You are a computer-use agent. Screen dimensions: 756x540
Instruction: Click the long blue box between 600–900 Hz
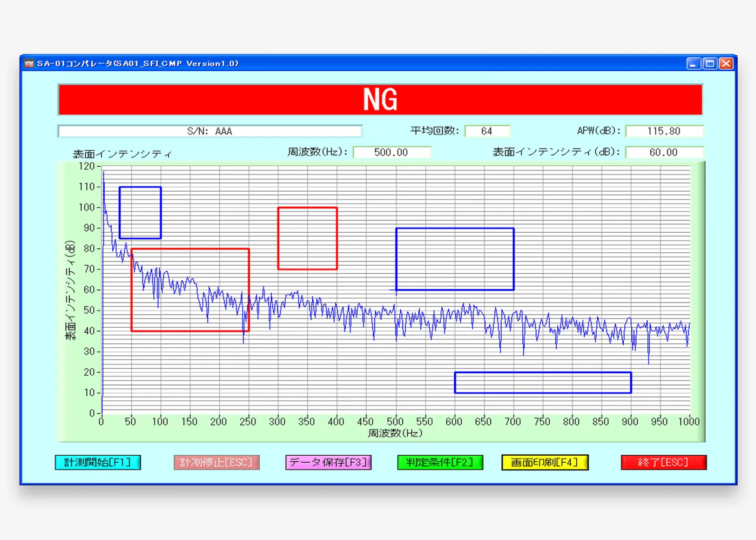[543, 382]
